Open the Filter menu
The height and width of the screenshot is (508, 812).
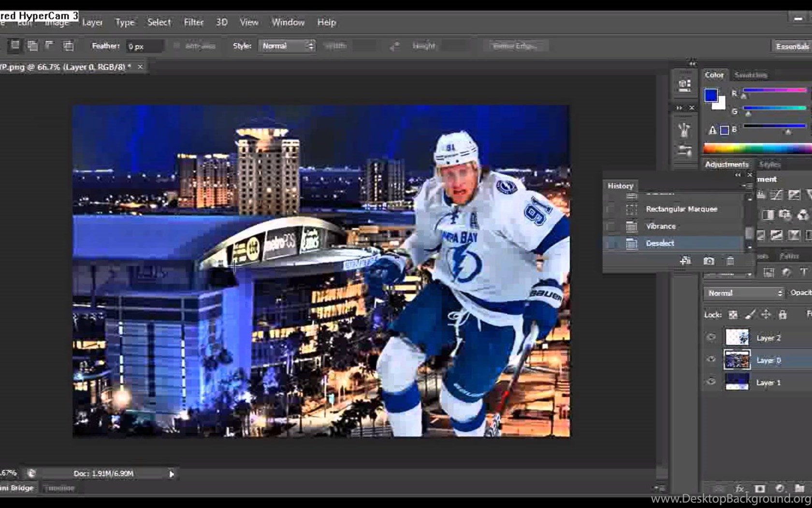coord(194,22)
